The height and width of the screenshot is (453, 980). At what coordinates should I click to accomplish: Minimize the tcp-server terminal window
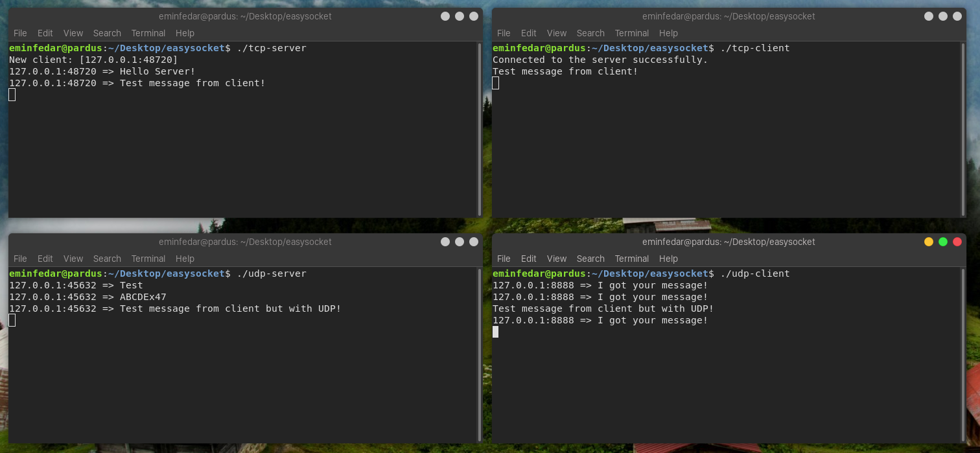(x=445, y=16)
